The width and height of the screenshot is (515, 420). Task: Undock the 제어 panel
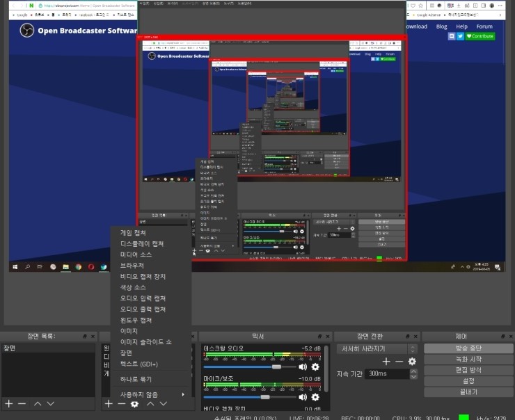pyautogui.click(x=503, y=336)
